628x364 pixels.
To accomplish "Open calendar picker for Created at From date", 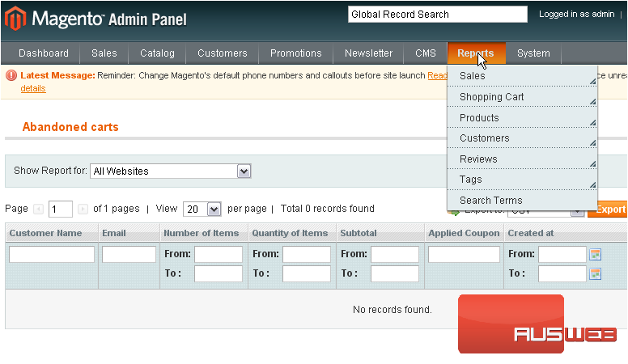I will [x=596, y=254].
